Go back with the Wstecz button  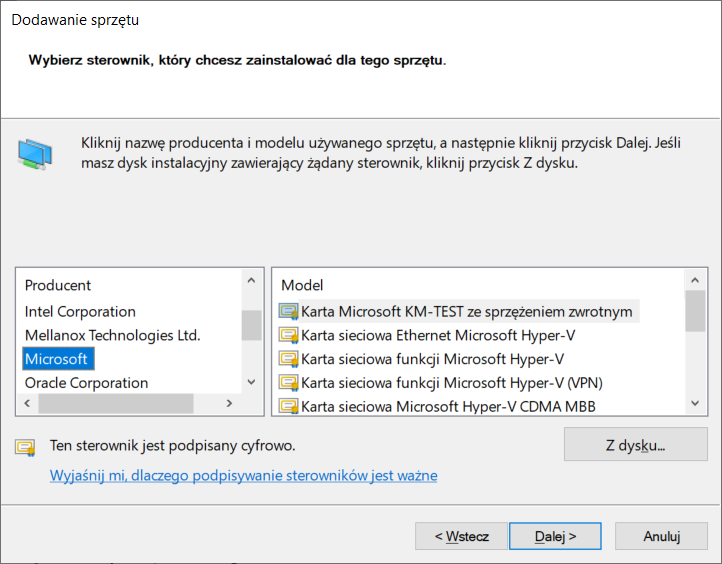tap(461, 536)
